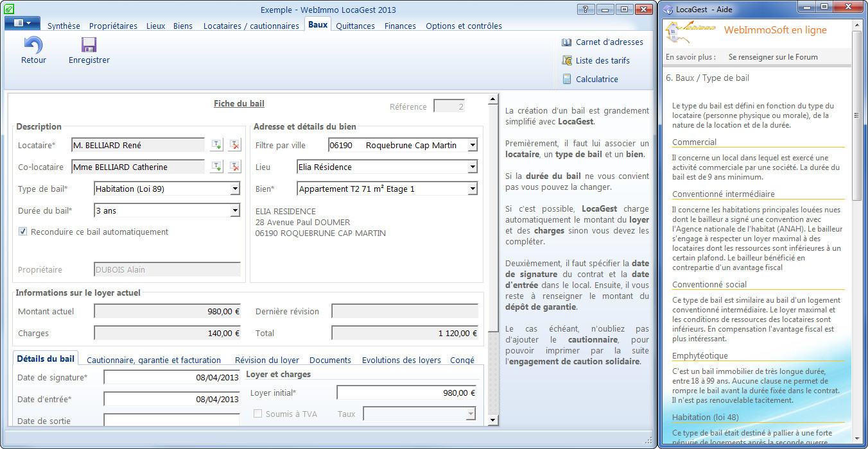Expand the Type de bail dropdown
The height and width of the screenshot is (449, 868).
[235, 189]
